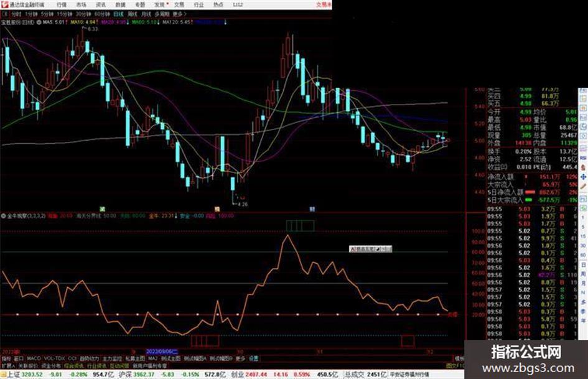Select the 趋势动力 indicator tab
The width and height of the screenshot is (588, 379).
89,358
